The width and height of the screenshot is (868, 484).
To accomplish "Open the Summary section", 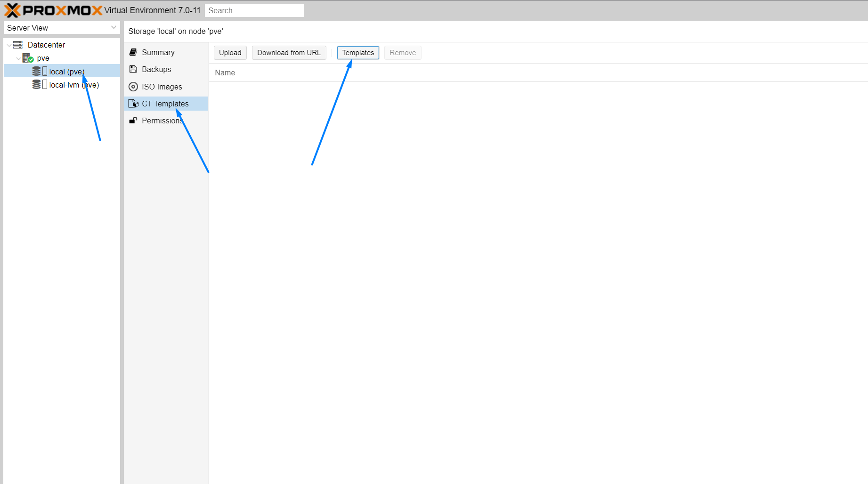I will coord(166,52).
